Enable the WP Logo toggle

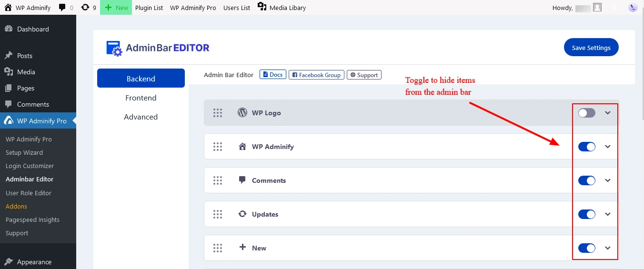(x=587, y=113)
